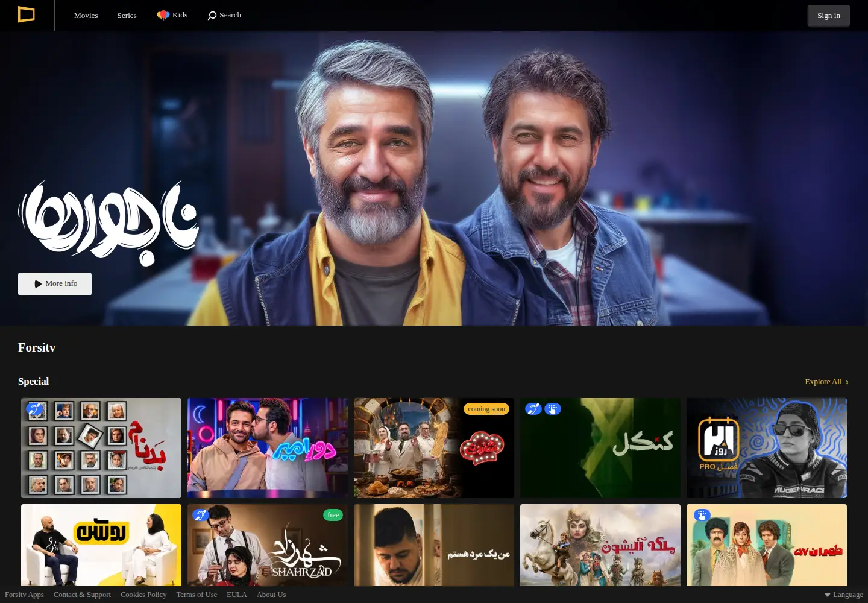Go to the Movies menu
This screenshot has height=603, width=868.
[x=86, y=16]
